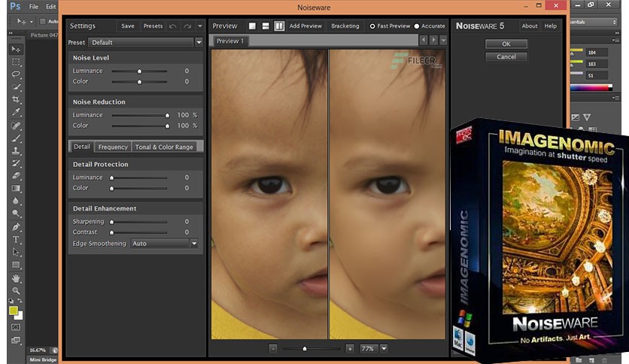Select the History Brush tool
The width and height of the screenshot is (629, 364).
click(x=16, y=163)
